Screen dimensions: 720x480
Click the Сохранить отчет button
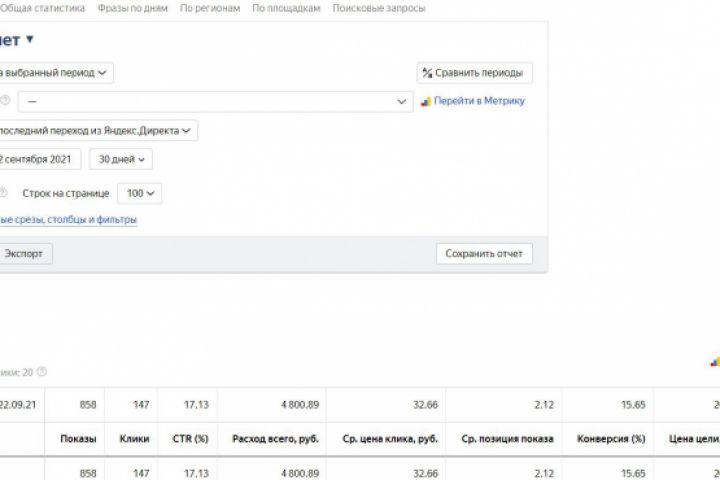(484, 253)
